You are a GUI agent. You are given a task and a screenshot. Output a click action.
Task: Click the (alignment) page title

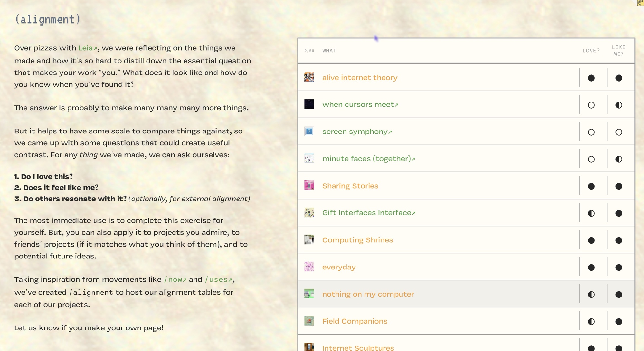point(47,20)
